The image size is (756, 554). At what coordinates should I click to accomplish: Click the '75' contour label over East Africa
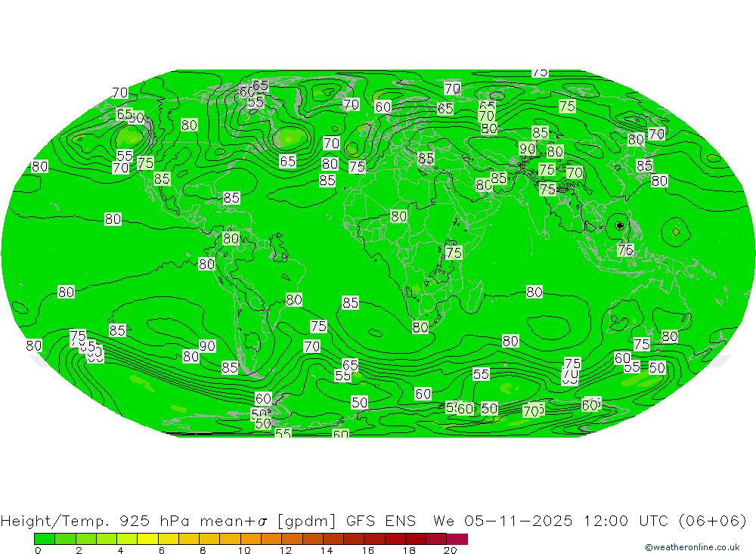(454, 252)
